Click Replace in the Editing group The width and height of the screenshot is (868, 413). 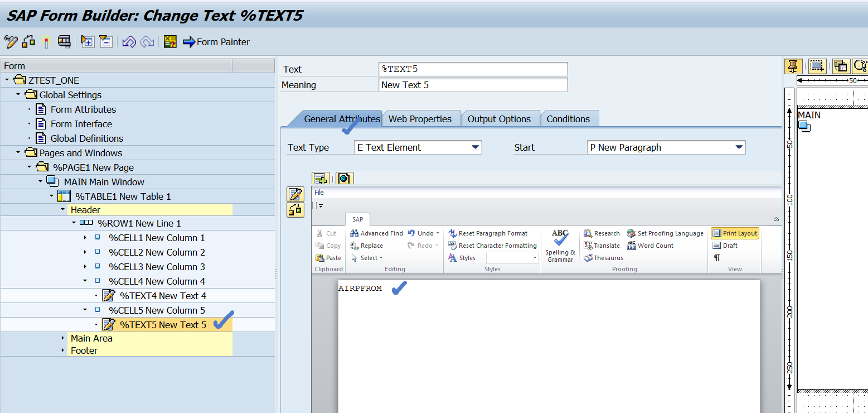(x=366, y=246)
